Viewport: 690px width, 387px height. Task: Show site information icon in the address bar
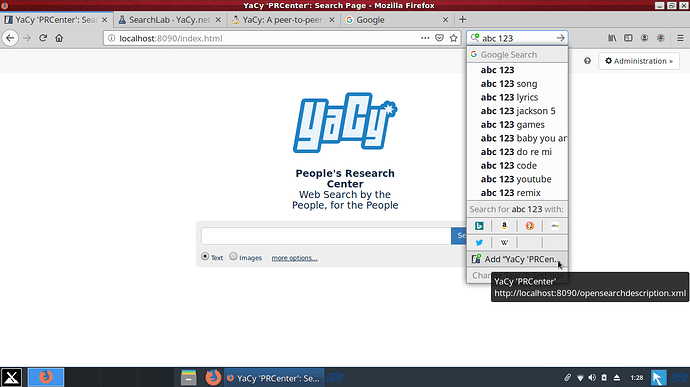pos(111,38)
